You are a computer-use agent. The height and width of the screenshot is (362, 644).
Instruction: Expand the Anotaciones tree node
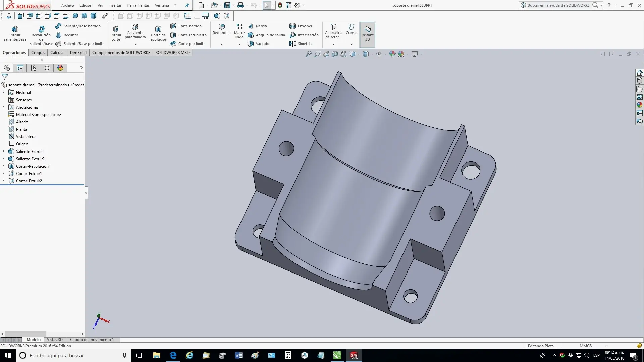point(3,107)
